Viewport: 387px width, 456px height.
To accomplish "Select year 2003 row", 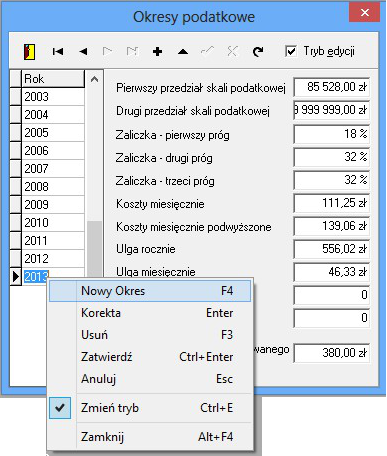I will [x=53, y=97].
